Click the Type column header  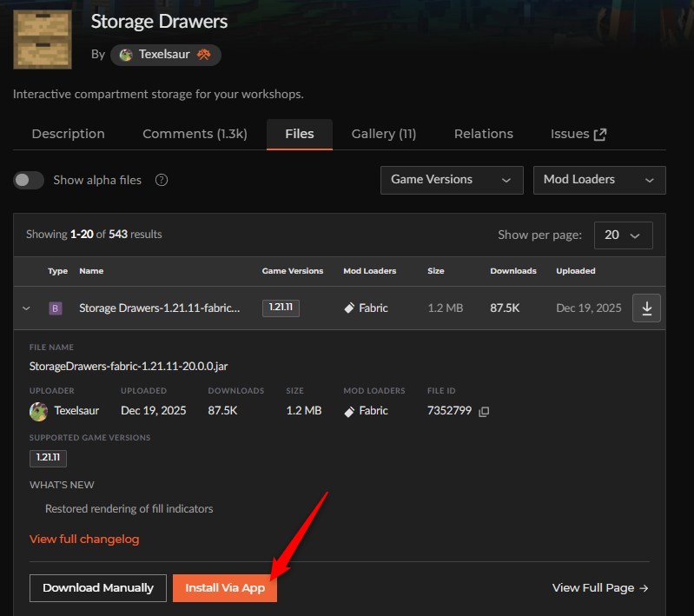tap(57, 271)
